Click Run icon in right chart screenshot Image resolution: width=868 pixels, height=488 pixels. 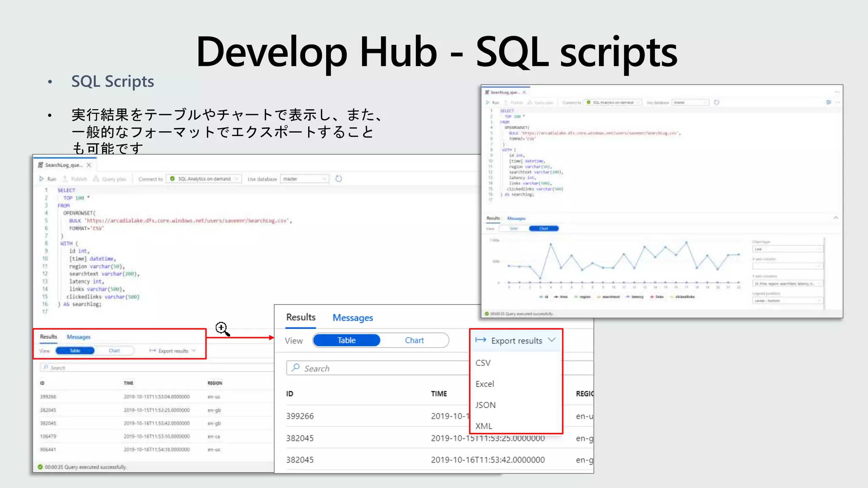click(x=488, y=103)
